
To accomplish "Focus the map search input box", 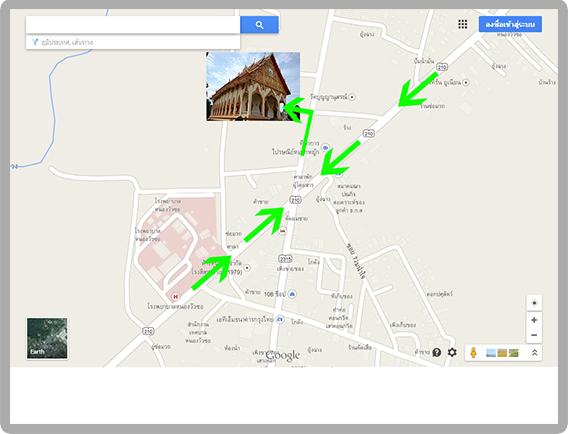I will pos(133,25).
